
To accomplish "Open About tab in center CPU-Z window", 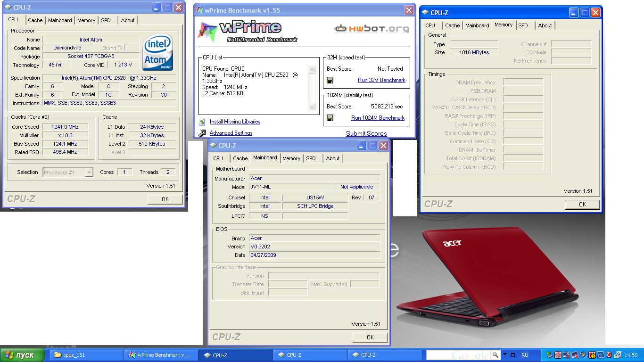I will click(x=333, y=158).
